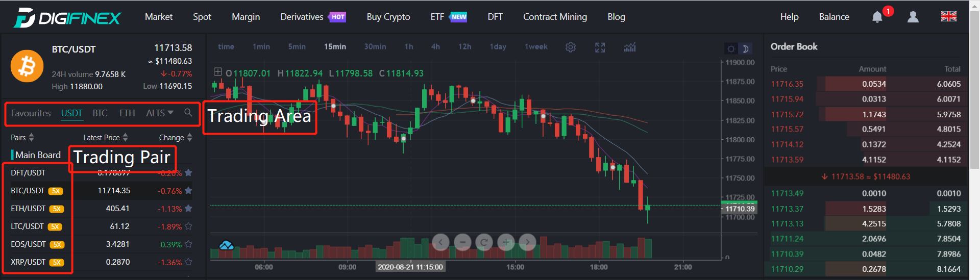Screen dimensions: 980x280
Task: Open the user account icon
Action: click(x=913, y=17)
